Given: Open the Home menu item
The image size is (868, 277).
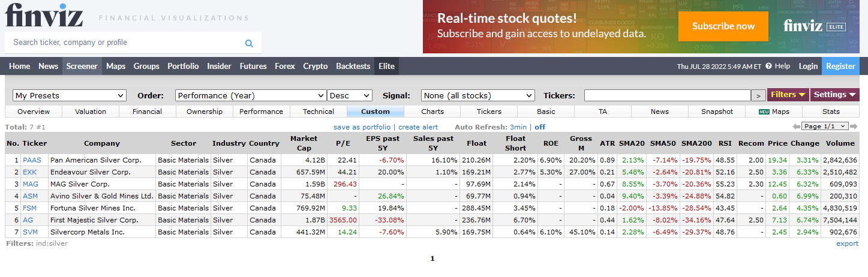Looking at the screenshot, I should (x=20, y=66).
